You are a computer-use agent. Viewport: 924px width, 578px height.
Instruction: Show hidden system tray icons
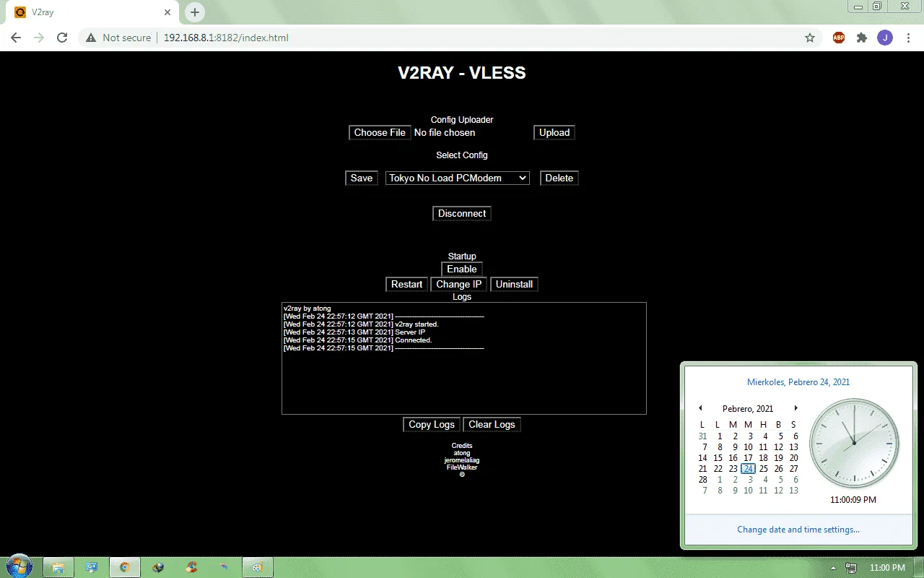click(834, 568)
